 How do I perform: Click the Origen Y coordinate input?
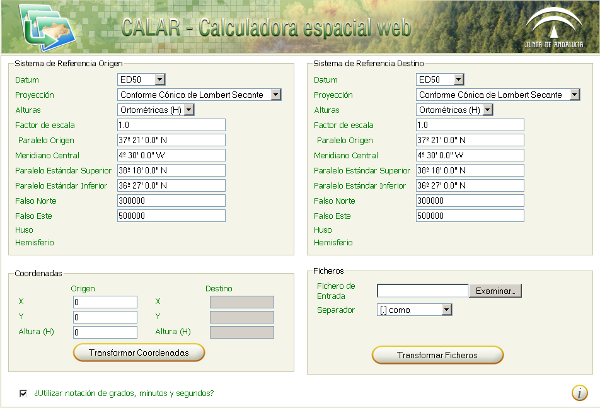[x=105, y=317]
